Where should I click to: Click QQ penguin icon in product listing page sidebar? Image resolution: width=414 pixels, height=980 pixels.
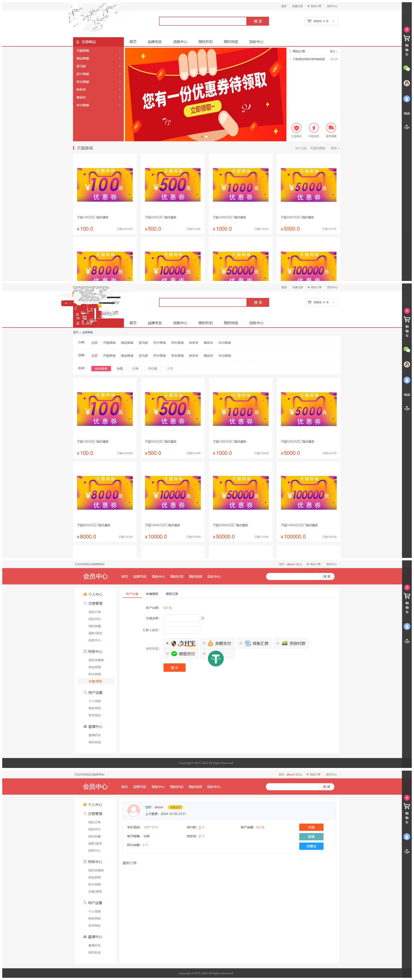(x=406, y=364)
